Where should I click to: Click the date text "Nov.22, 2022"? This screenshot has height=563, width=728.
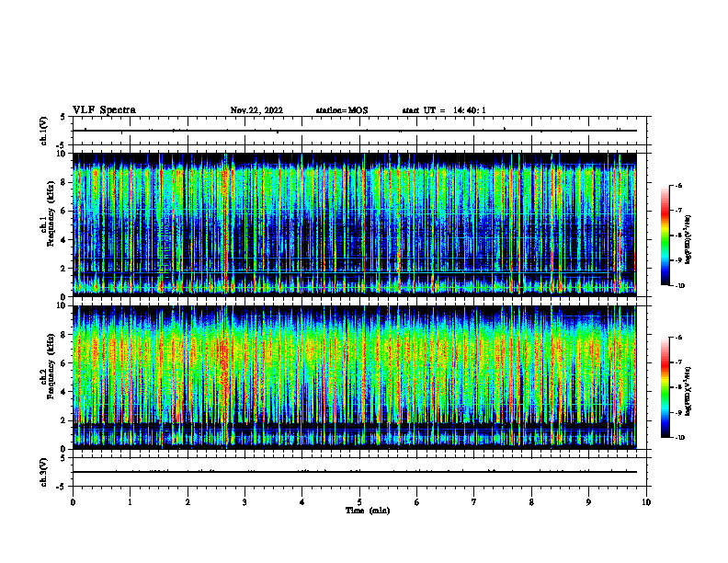click(x=256, y=110)
